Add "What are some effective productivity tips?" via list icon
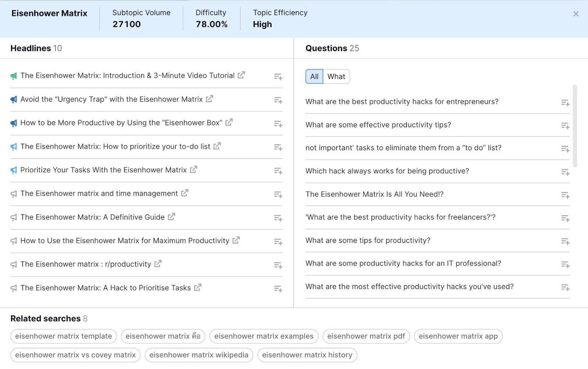The width and height of the screenshot is (588, 369). coord(565,125)
